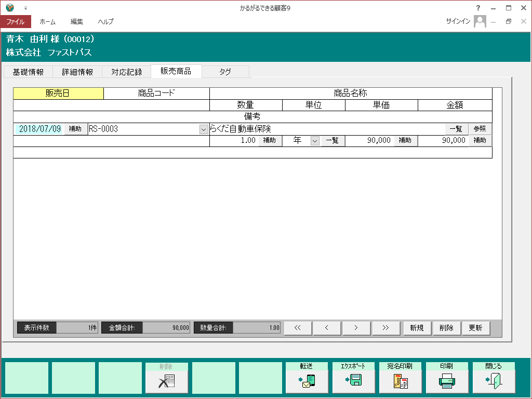
Task: Switch to the 対応記録 tab
Action: click(x=127, y=72)
